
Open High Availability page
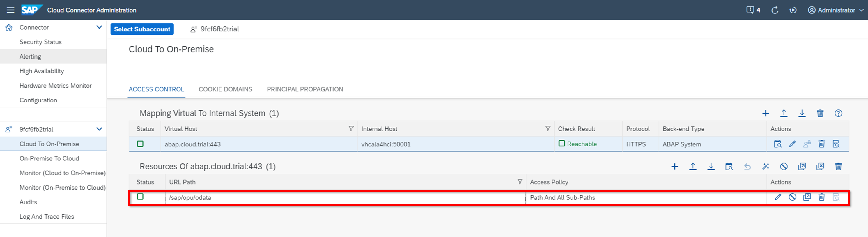point(41,71)
